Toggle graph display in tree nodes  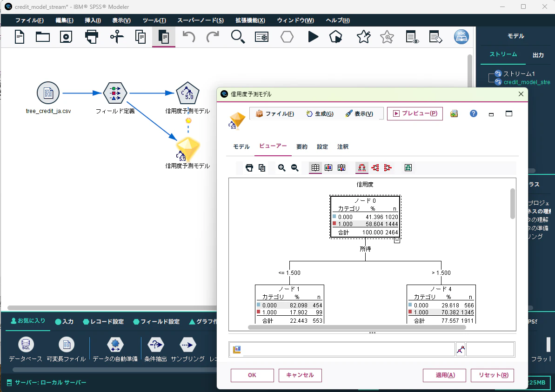point(328,168)
